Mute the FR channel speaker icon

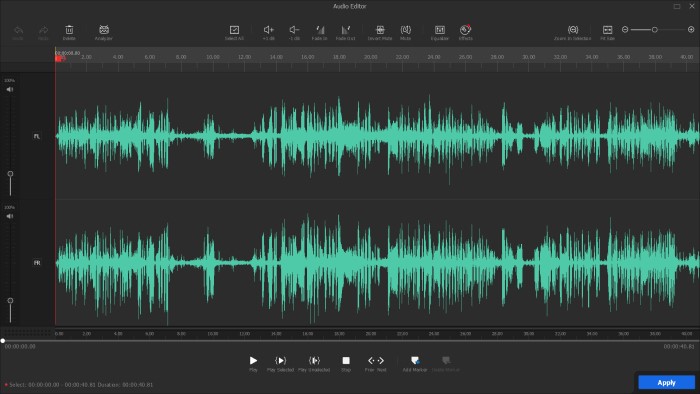click(x=10, y=216)
